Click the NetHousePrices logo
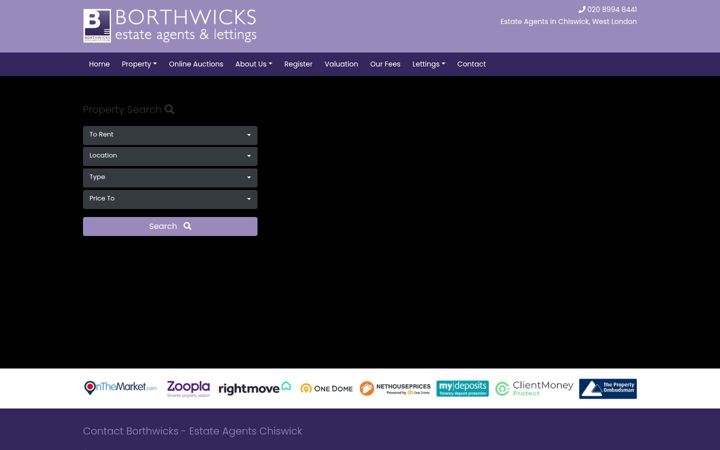720x450 pixels. [x=395, y=388]
